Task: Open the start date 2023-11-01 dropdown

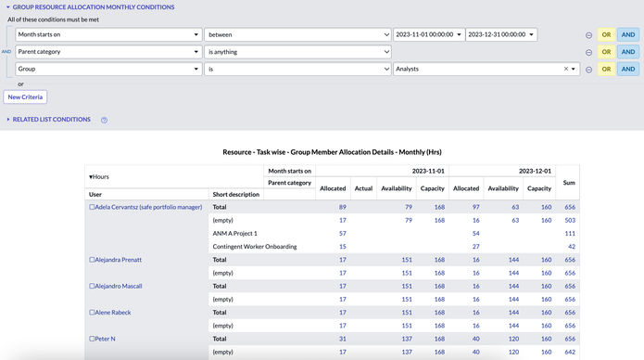Action: coord(429,34)
